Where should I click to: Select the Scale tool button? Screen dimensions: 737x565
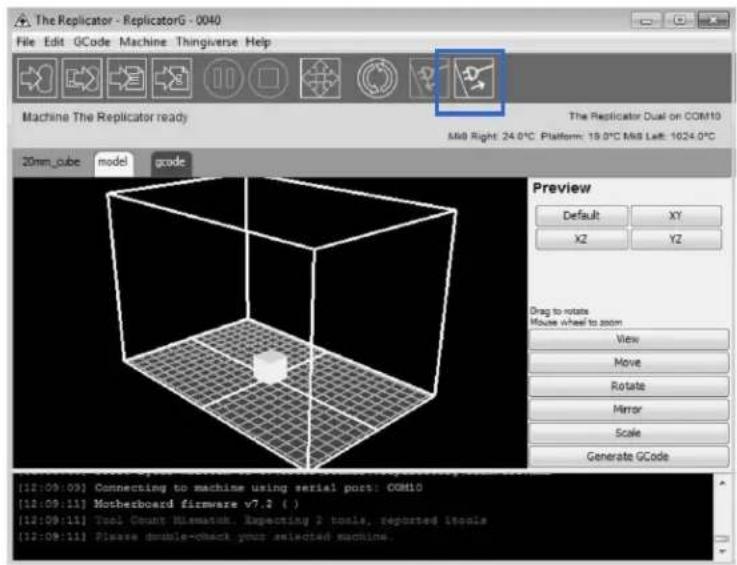coord(628,433)
